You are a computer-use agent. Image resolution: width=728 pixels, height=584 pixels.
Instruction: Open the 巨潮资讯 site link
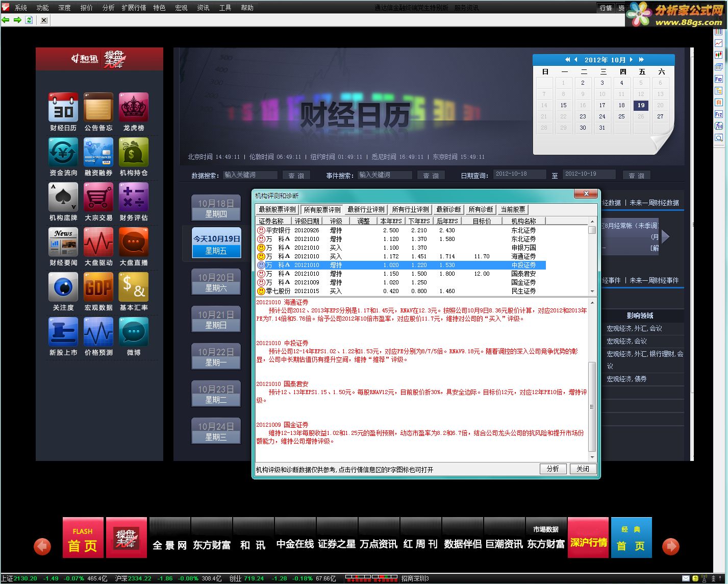click(504, 538)
